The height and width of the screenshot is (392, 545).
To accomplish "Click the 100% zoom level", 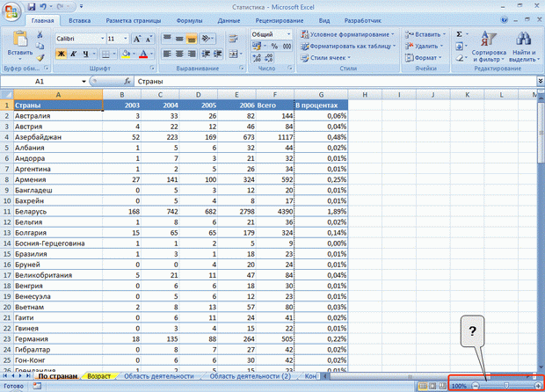I will (459, 386).
